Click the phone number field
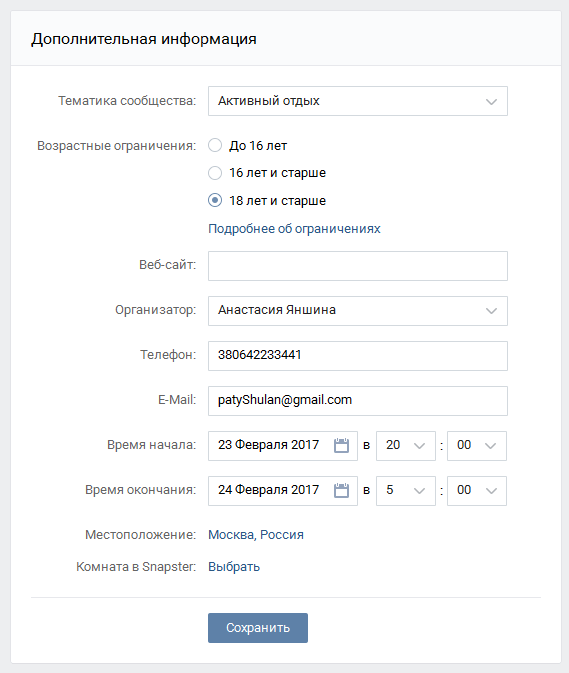The image size is (569, 673). [x=358, y=356]
